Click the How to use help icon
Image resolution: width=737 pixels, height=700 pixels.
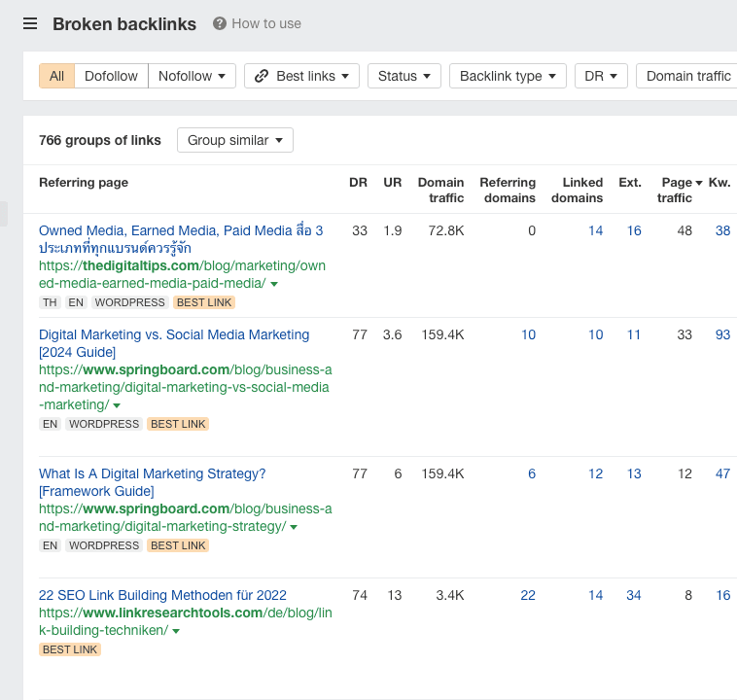click(220, 23)
